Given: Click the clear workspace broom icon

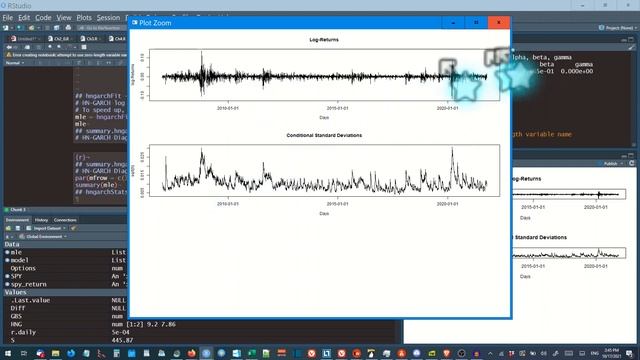Looking at the screenshot, I should (73, 228).
